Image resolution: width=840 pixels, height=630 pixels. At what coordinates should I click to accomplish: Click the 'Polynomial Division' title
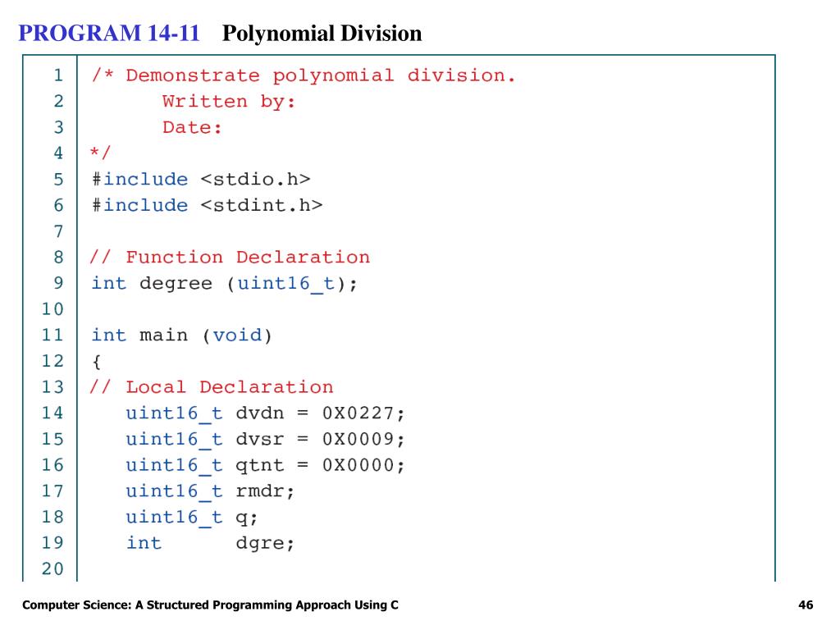(x=322, y=34)
